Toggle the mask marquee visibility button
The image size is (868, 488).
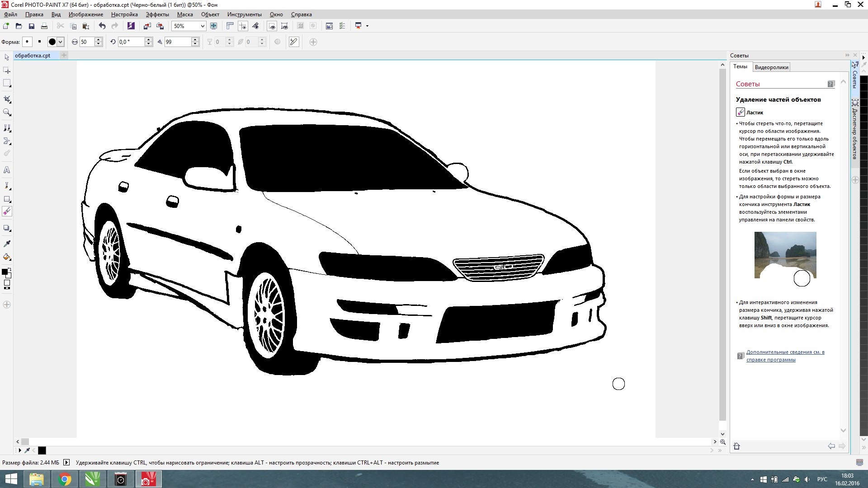[x=272, y=26]
